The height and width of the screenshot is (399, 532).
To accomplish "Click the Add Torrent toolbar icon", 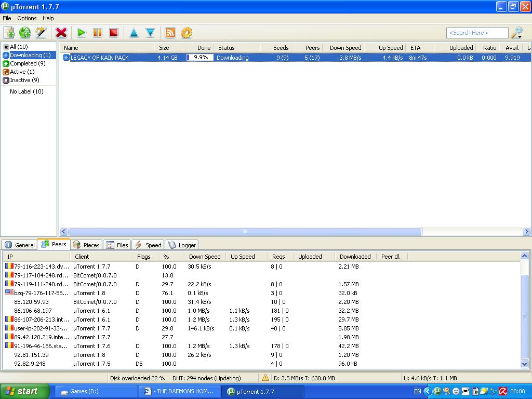I will point(9,33).
